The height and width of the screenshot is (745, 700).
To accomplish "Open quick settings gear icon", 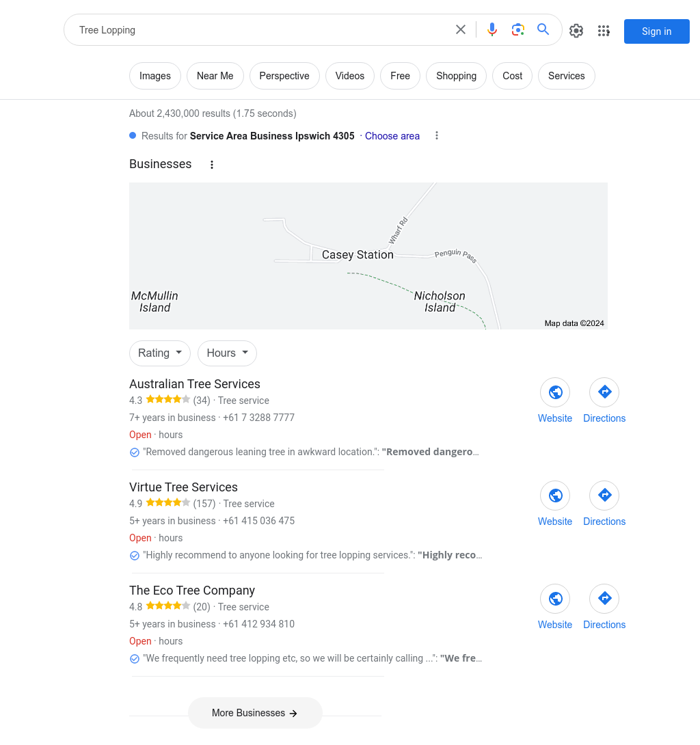I will click(576, 31).
